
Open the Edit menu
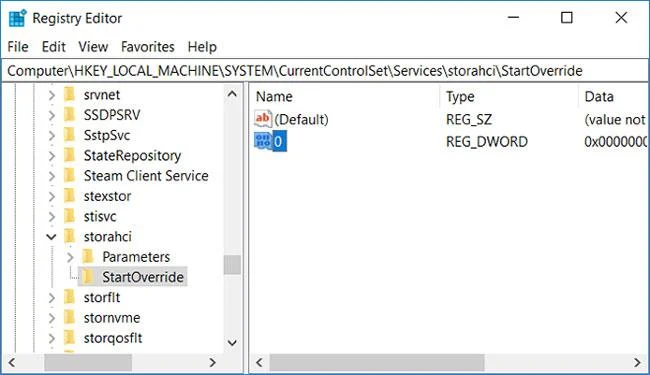pos(53,47)
